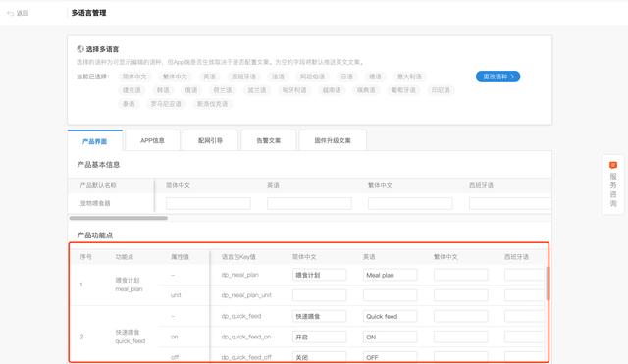Click the 产品默认名称 column header
This screenshot has width=628, height=364.
tap(98, 185)
